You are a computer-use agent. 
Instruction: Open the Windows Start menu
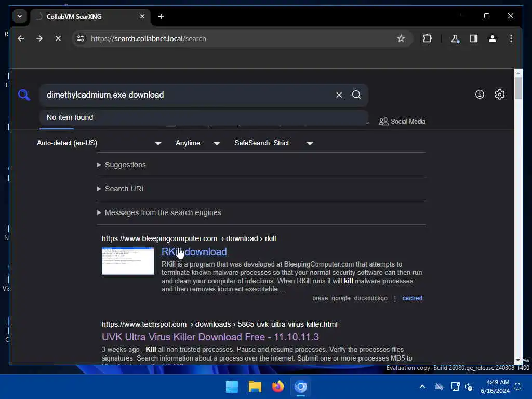point(232,387)
